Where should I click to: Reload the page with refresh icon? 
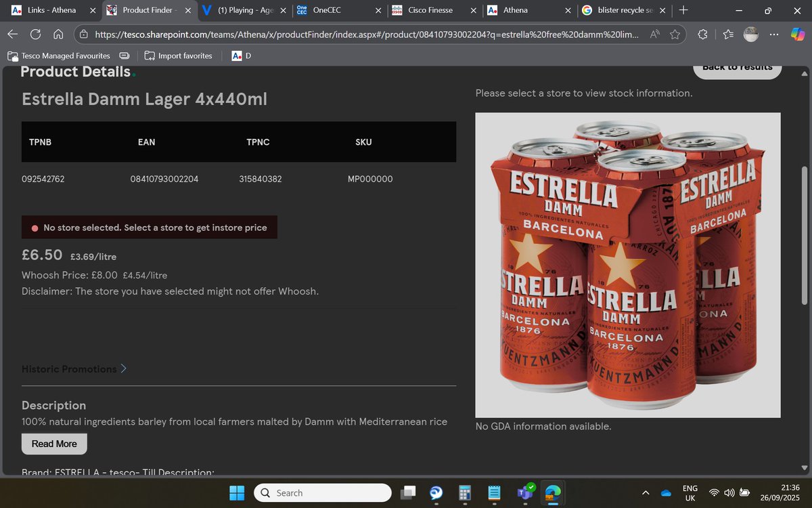tap(36, 35)
